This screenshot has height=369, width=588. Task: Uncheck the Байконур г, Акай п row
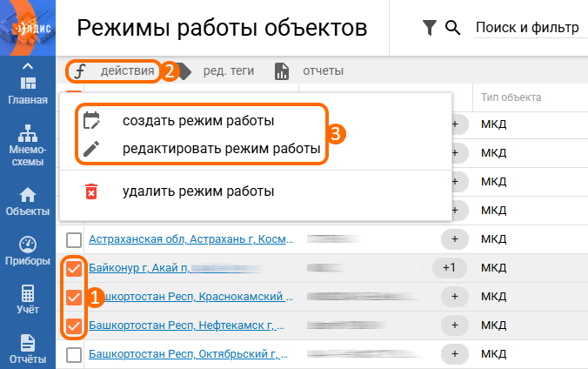click(74, 268)
